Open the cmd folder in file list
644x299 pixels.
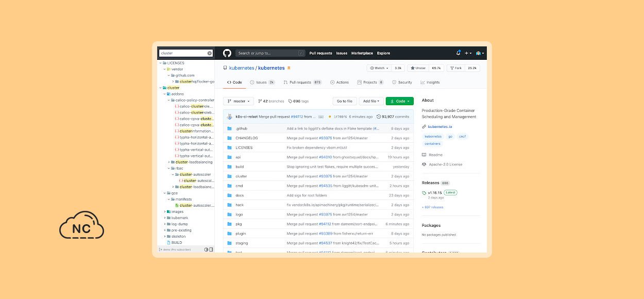tap(239, 186)
